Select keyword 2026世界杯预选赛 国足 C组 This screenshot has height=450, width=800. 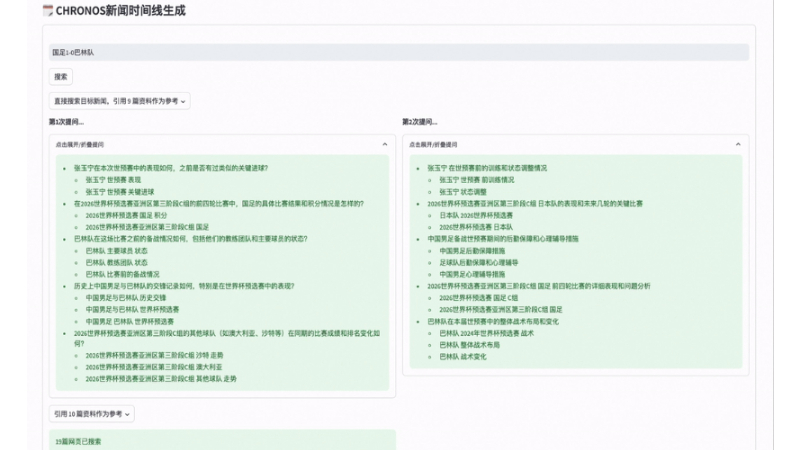(x=479, y=297)
